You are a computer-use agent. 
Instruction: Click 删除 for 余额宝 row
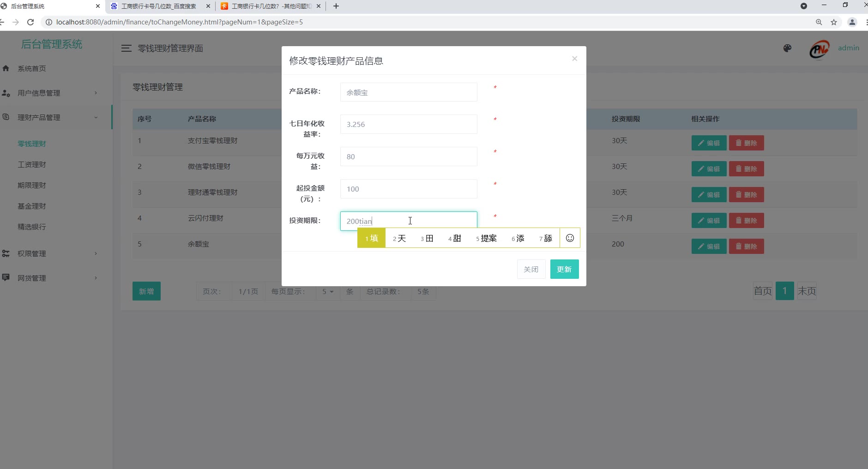pyautogui.click(x=746, y=247)
